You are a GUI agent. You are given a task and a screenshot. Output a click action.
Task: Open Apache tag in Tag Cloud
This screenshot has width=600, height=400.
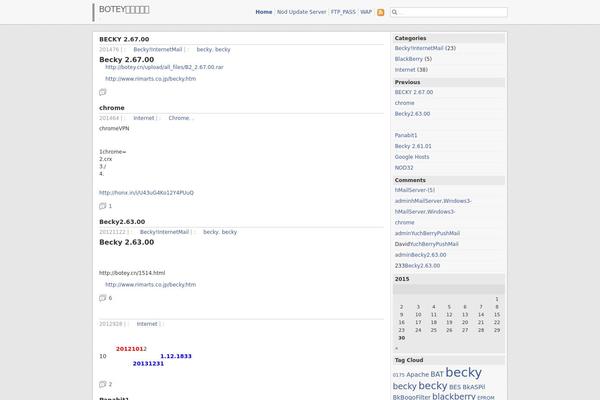[417, 374]
